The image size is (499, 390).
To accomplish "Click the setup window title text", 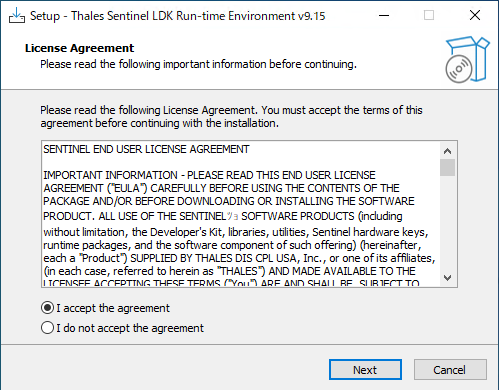I will click(177, 16).
